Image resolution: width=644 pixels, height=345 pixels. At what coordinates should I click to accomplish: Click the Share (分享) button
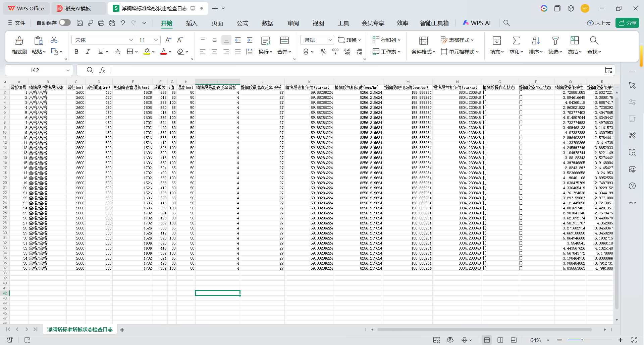click(627, 23)
